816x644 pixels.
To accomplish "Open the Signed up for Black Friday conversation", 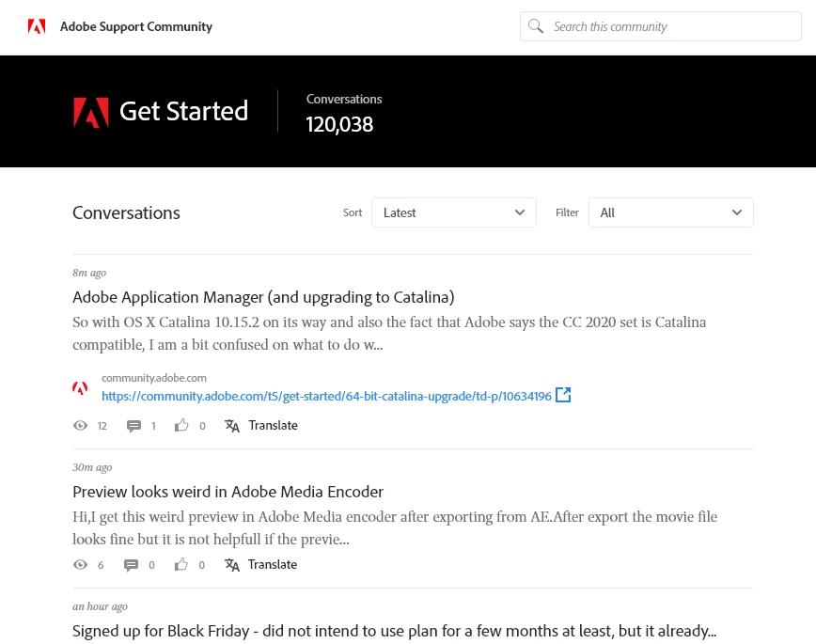I will point(395,631).
